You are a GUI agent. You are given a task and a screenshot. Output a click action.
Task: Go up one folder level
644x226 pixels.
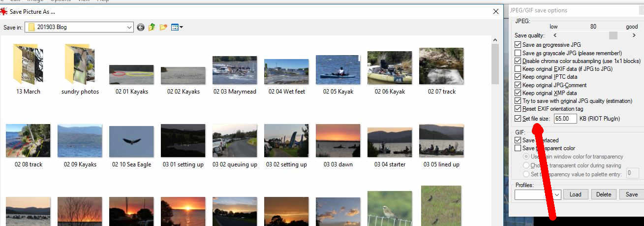click(x=152, y=27)
